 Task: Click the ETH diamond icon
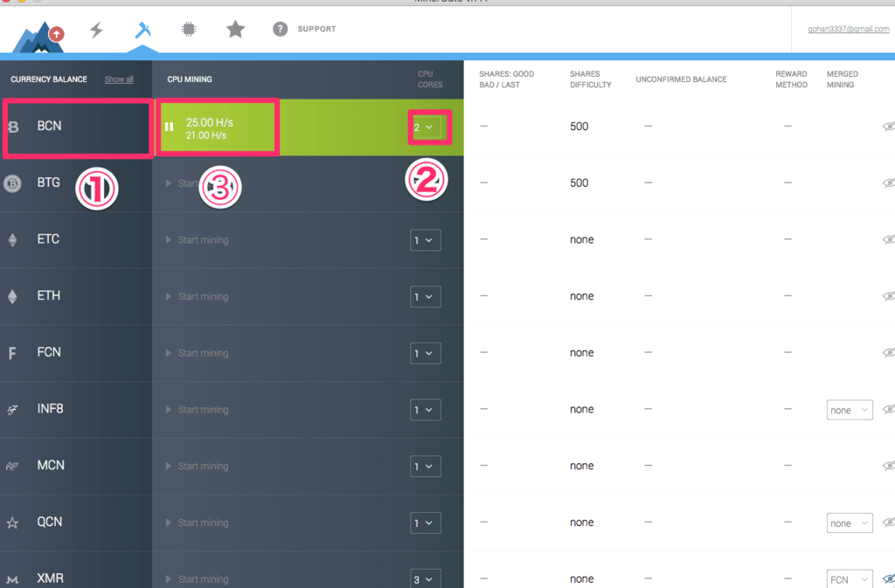[x=12, y=296]
